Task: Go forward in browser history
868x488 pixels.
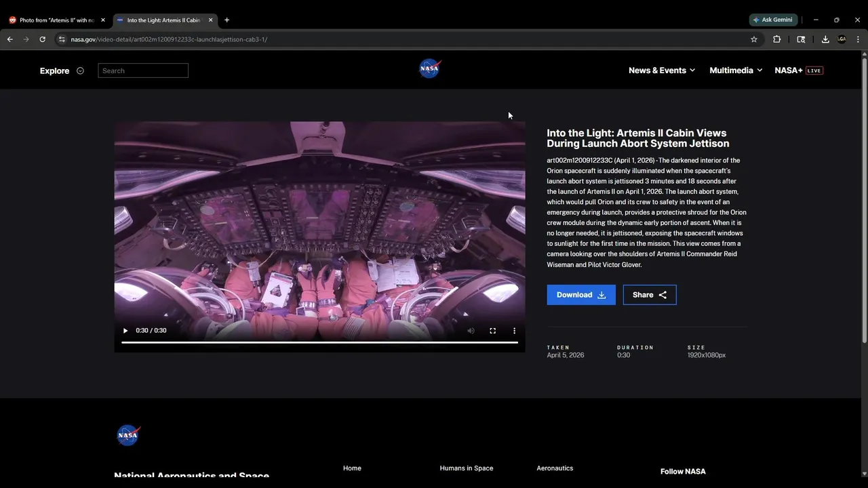Action: pos(26,39)
